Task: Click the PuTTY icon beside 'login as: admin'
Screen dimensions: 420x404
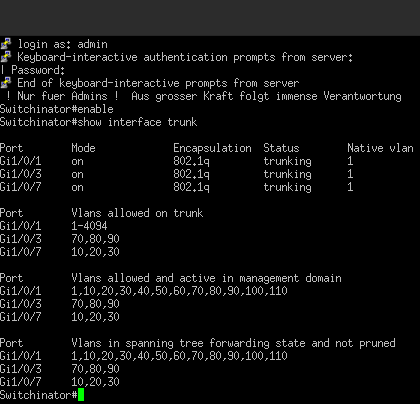Action: coord(6,44)
